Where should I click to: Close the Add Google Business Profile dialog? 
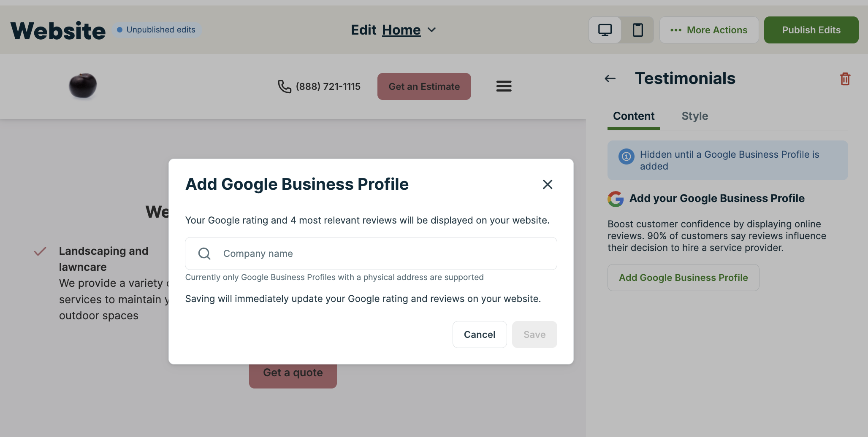pos(547,184)
